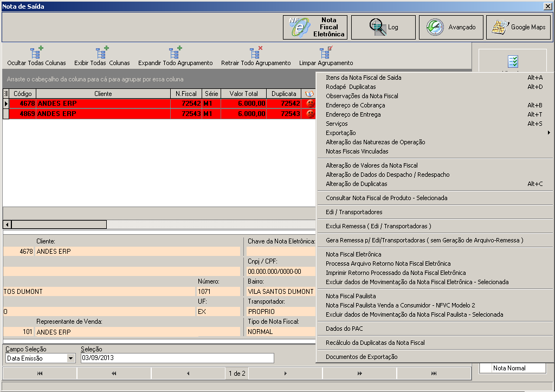Screen dimensions: 555x392
Task: Click Transportador field PROPRIO
Action: point(281,312)
